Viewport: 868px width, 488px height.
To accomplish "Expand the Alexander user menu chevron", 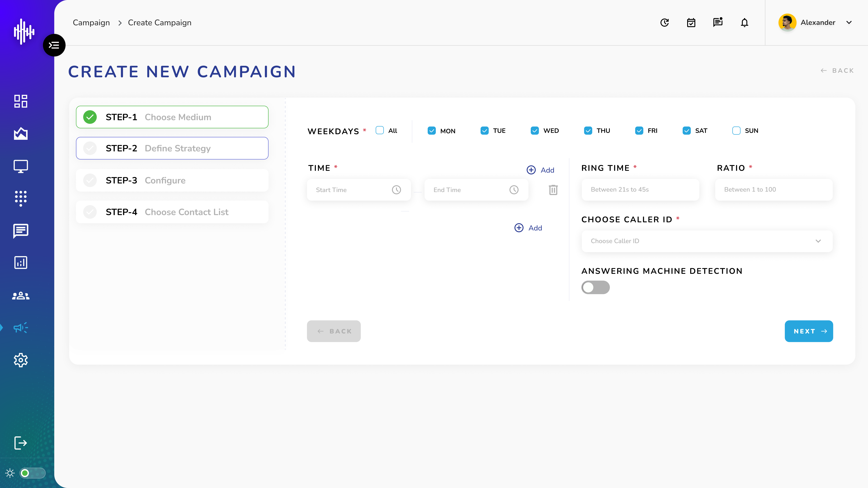I will tap(849, 23).
